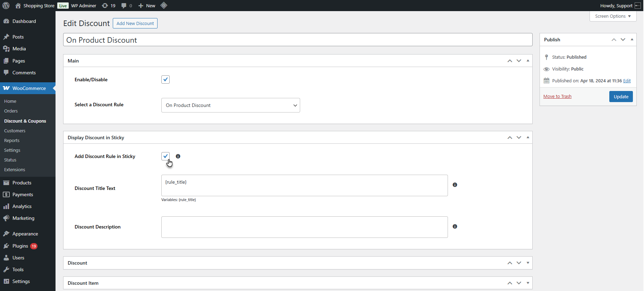The width and height of the screenshot is (644, 291).
Task: Click the Live badge in admin bar
Action: click(63, 6)
